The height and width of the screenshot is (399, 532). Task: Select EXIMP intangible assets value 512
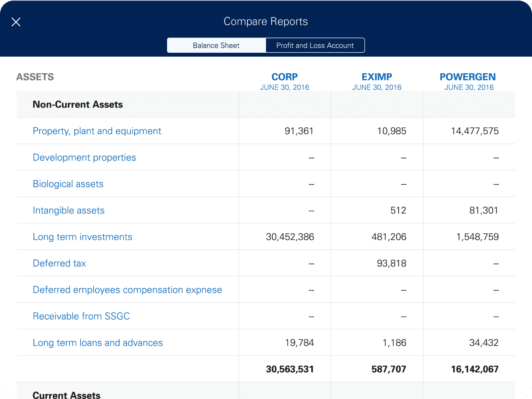[398, 210]
